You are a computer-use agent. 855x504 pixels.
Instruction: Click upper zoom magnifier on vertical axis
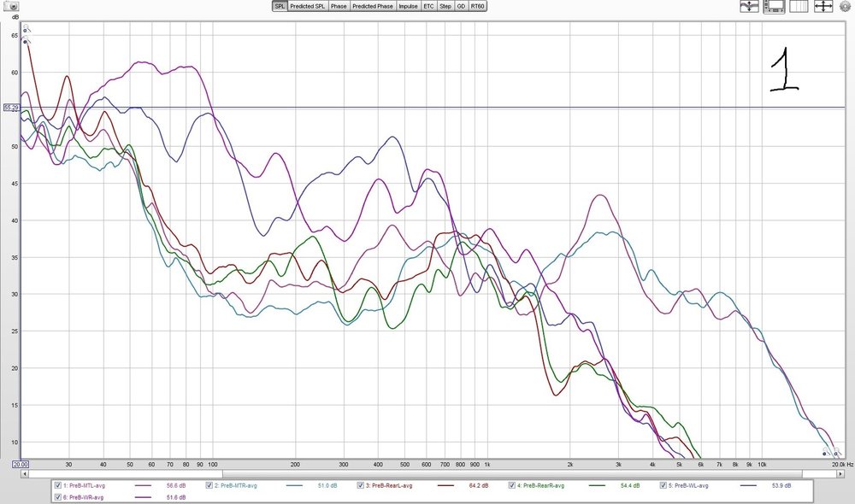(x=27, y=29)
